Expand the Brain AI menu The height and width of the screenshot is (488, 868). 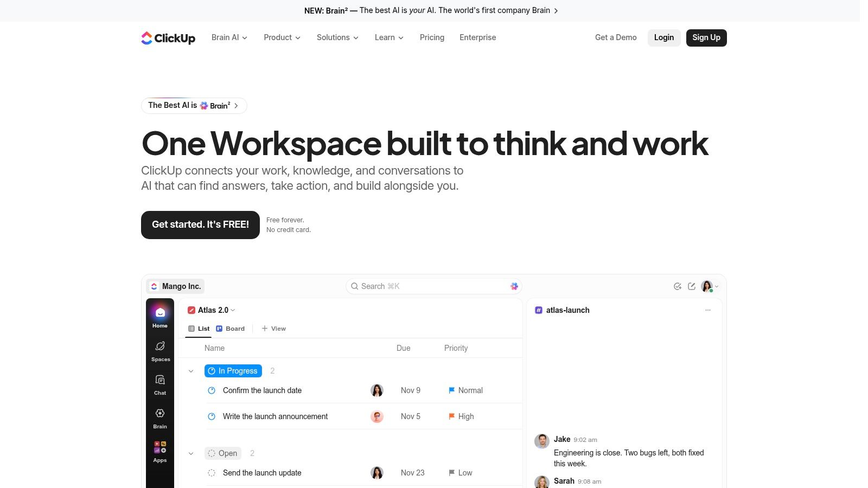(229, 37)
